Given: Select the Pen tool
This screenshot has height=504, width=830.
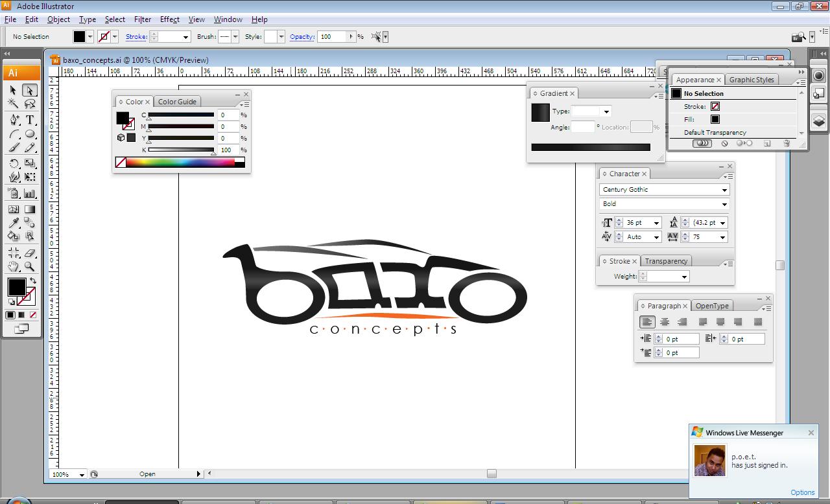Looking at the screenshot, I should pyautogui.click(x=14, y=120).
